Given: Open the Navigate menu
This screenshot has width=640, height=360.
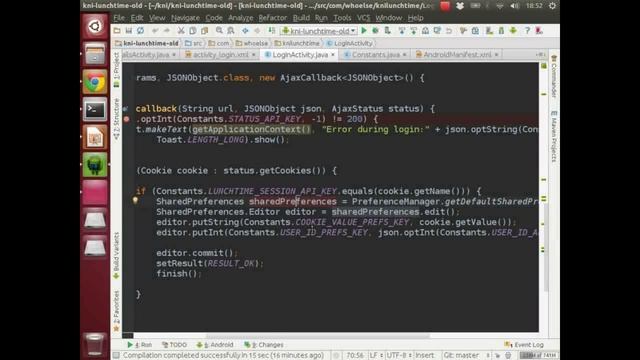Looking at the screenshot, I should 185,18.
